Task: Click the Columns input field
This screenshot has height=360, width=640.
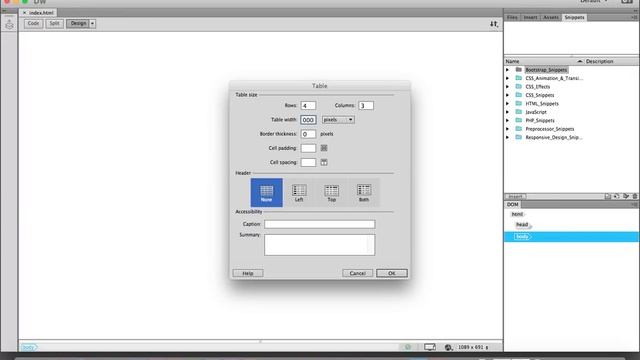Action: pyautogui.click(x=366, y=105)
